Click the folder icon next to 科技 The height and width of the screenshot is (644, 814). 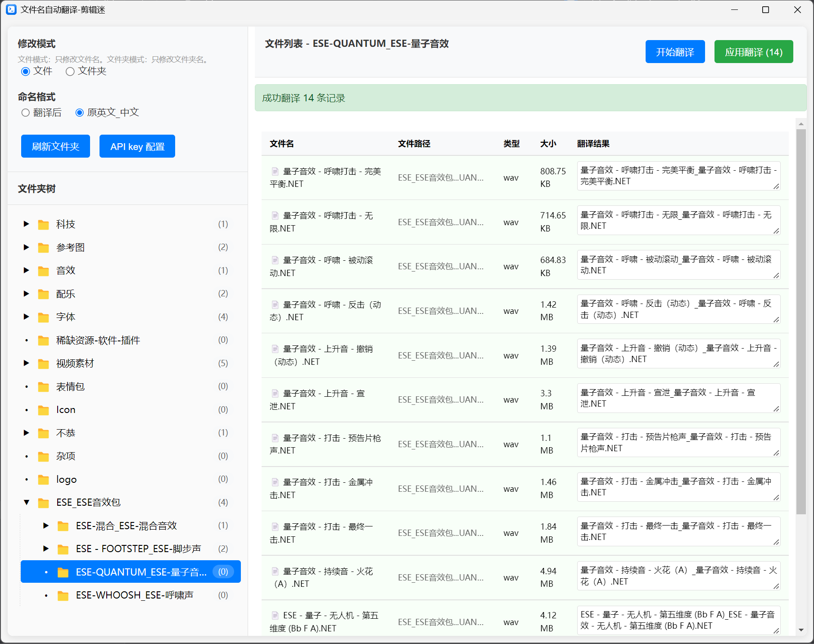(44, 224)
